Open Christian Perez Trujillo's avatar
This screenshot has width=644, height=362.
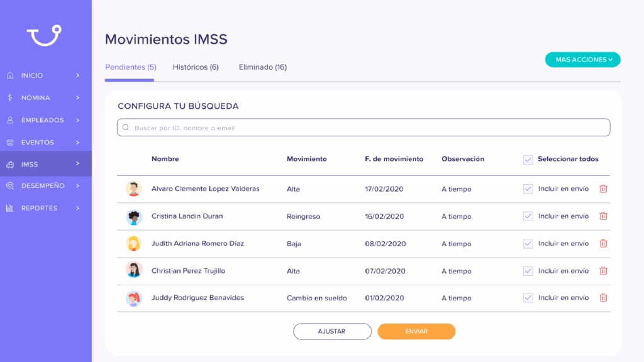pyautogui.click(x=134, y=270)
